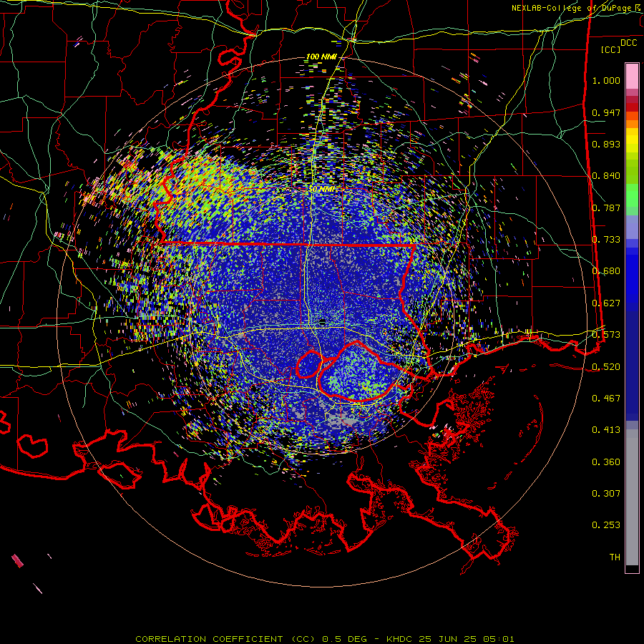Click the DCC product label

pyautogui.click(x=628, y=43)
